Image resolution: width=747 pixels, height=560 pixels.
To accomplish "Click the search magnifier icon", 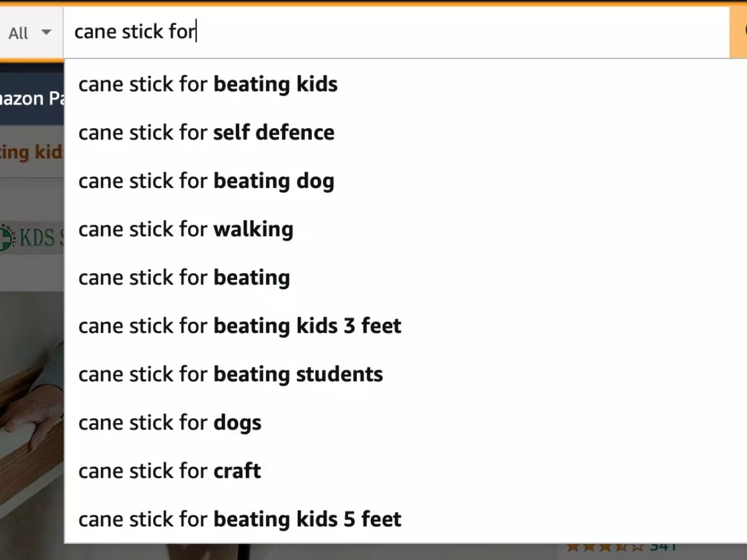I will 744,31.
